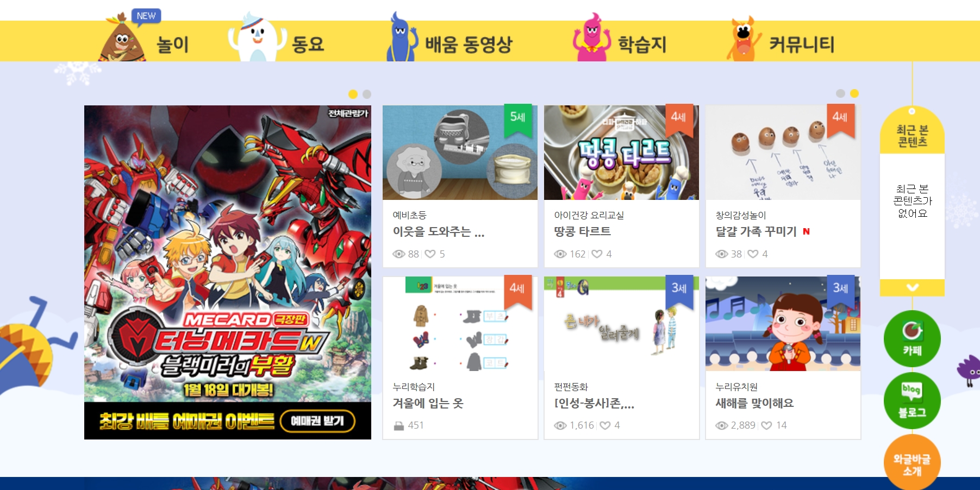
Task: Select the yellow banner carousel dot
Action: (x=353, y=94)
